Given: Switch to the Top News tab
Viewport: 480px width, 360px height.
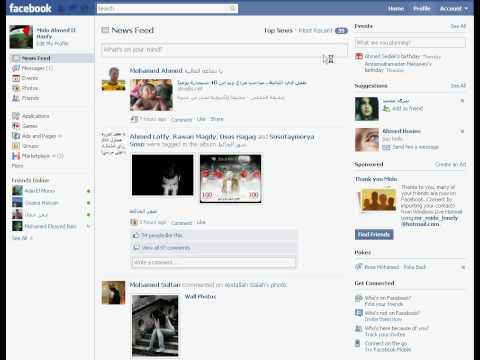Looking at the screenshot, I should [278, 31].
